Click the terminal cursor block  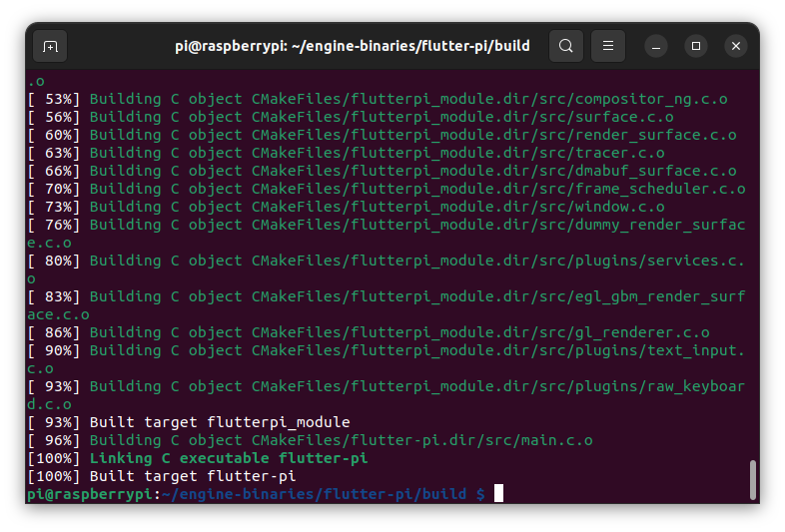coord(498,493)
